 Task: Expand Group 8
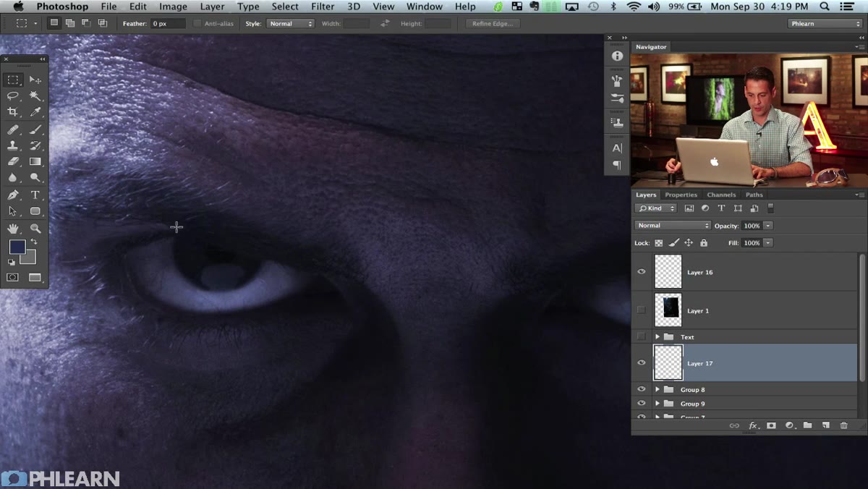[x=658, y=389]
